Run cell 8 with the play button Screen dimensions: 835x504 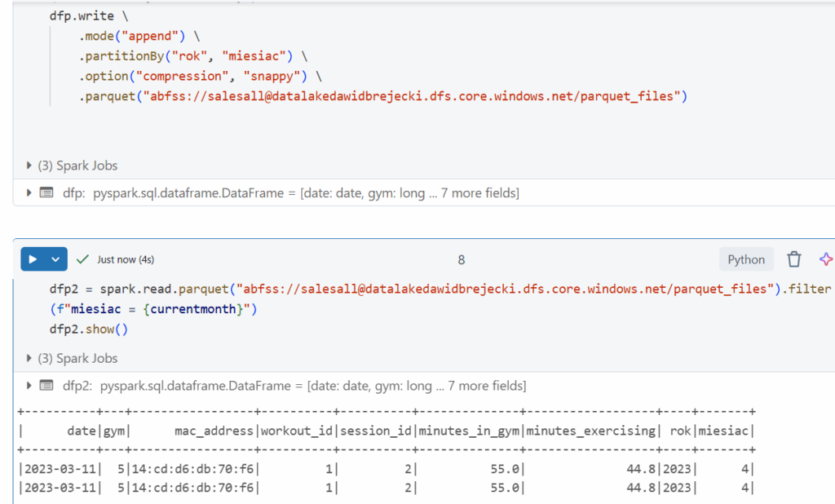pyautogui.click(x=33, y=259)
